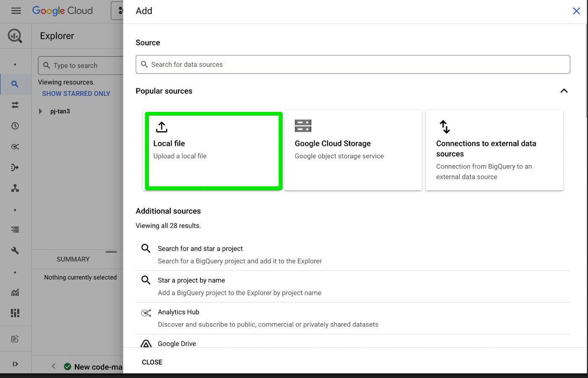Close the Add panel with X
588x378 pixels.
point(576,11)
